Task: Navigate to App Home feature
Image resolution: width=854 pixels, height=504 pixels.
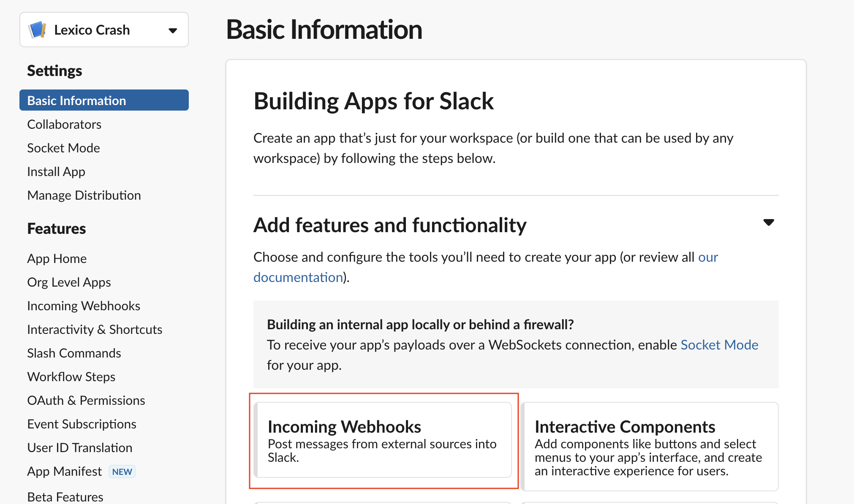Action: click(x=57, y=259)
